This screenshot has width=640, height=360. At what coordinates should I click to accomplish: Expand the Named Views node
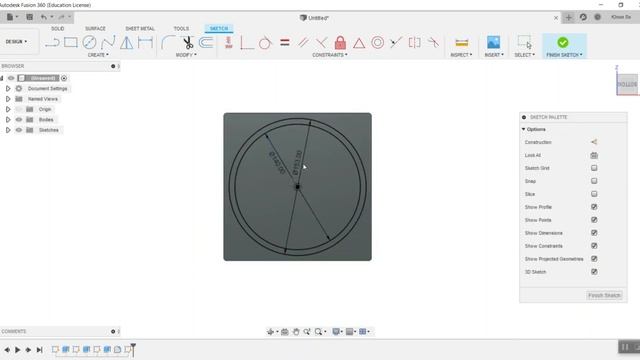(8, 99)
